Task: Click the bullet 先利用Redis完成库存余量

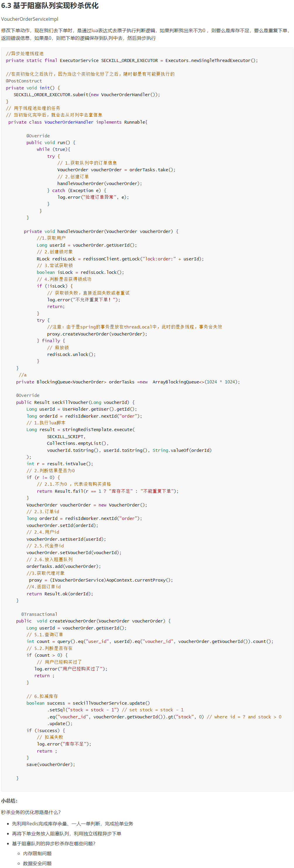Action: [x=72, y=824]
